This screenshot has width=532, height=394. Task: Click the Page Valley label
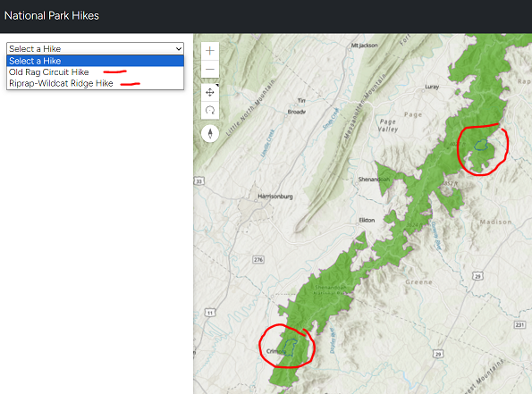click(388, 125)
